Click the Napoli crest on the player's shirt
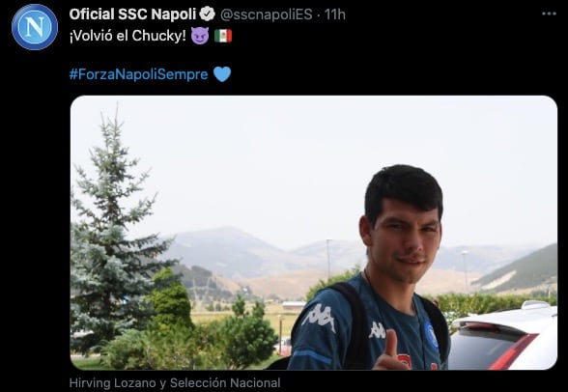The width and height of the screenshot is (568, 392). point(432,336)
